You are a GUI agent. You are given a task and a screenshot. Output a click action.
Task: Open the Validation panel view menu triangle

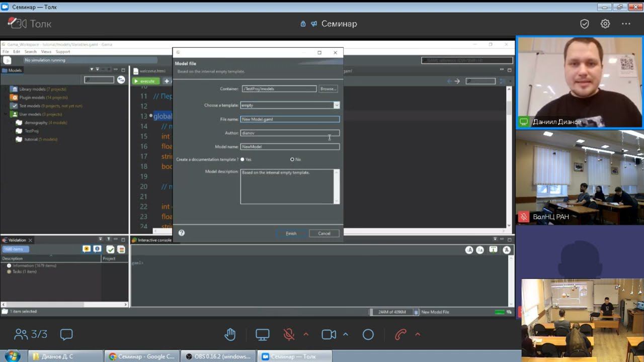(100, 240)
